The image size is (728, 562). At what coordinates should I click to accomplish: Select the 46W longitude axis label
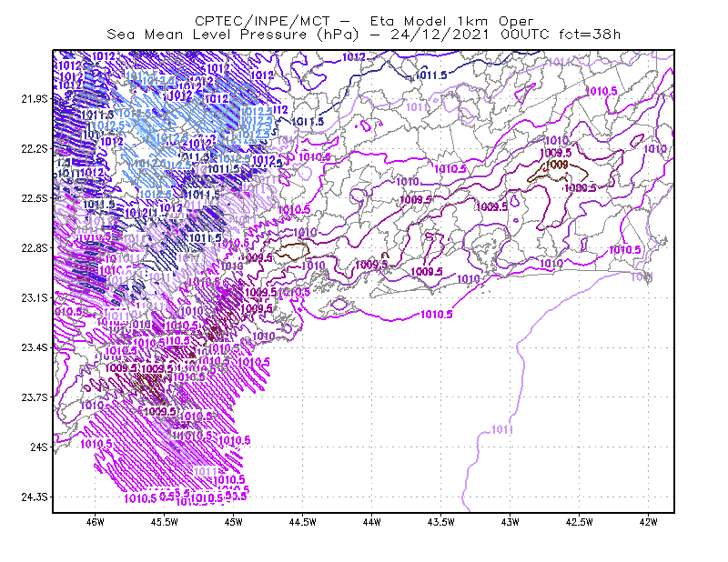[96, 522]
